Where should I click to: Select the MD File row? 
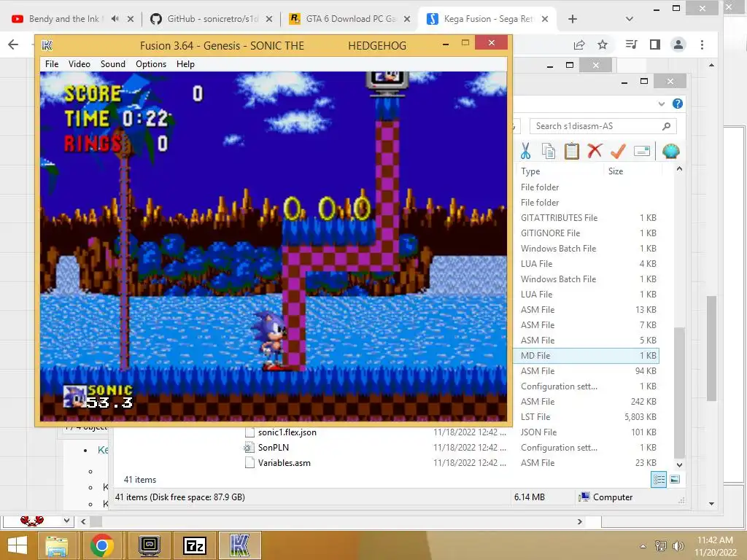click(587, 356)
